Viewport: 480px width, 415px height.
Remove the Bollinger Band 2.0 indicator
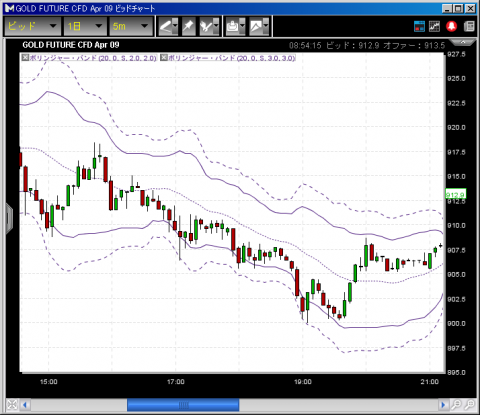point(25,58)
